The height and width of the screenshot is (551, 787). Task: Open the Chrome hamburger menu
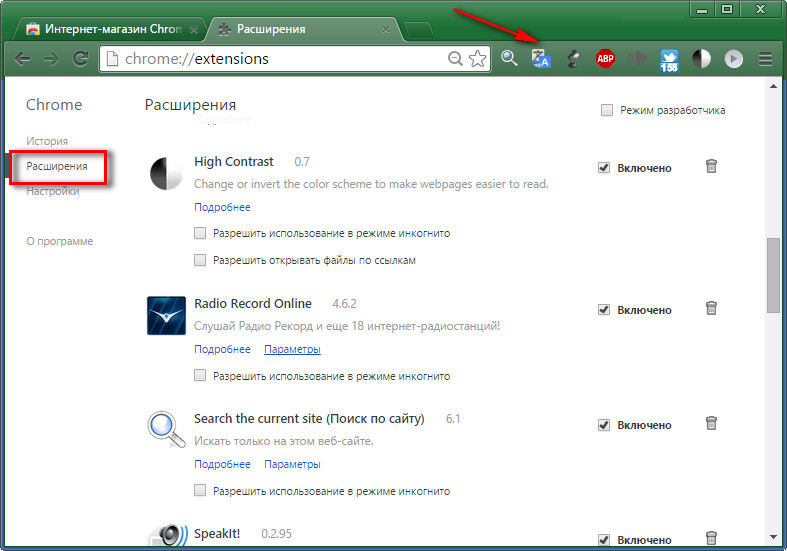(x=765, y=59)
